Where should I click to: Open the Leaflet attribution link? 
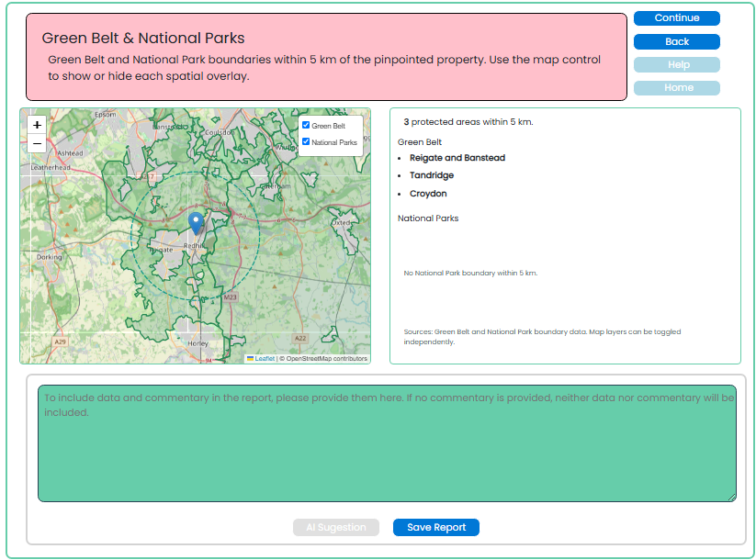[x=265, y=359]
